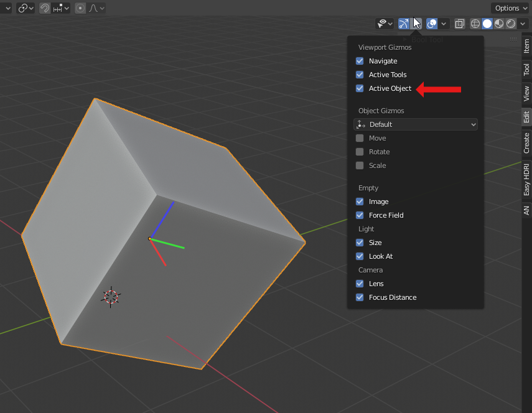
Task: Uncheck the Focus Distance checkbox
Action: pos(360,297)
